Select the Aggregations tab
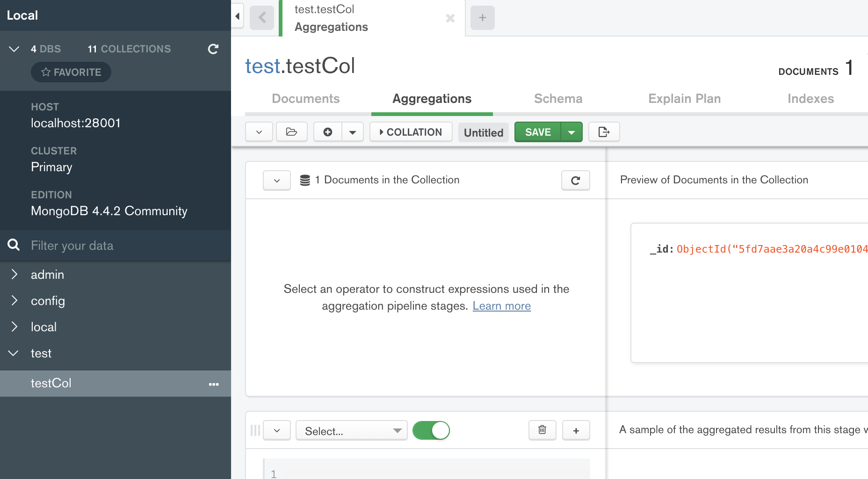Screen dimensions: 868x479 (x=432, y=99)
